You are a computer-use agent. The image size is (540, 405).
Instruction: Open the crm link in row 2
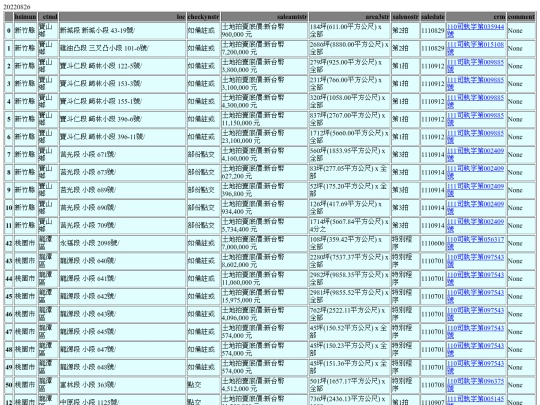click(475, 66)
